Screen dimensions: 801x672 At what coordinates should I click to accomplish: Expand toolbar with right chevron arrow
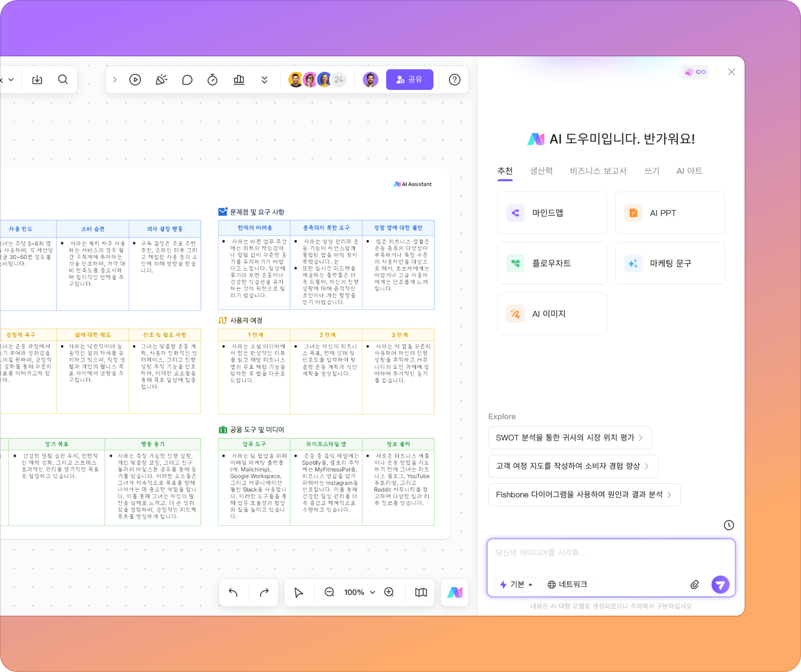point(114,80)
